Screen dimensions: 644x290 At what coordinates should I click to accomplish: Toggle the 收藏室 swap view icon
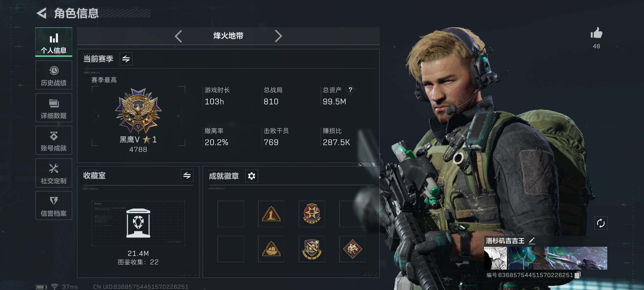pos(187,176)
